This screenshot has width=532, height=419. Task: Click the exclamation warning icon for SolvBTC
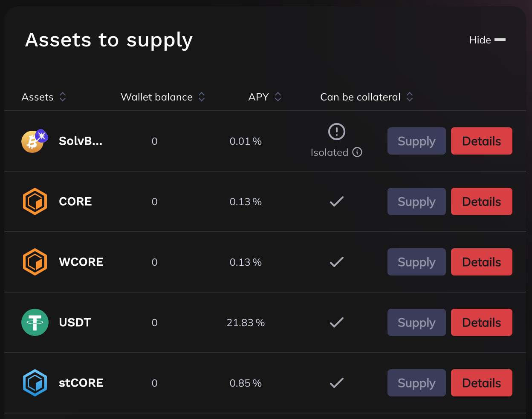click(336, 132)
